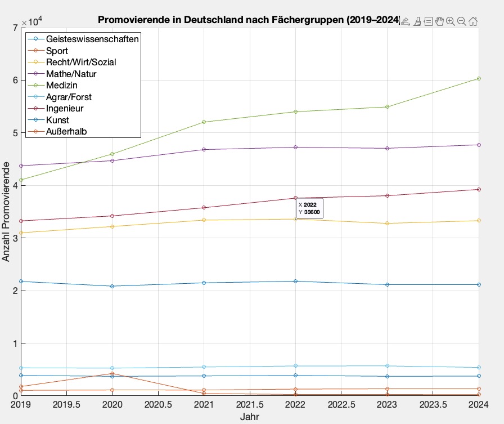This screenshot has width=504, height=424.
Task: Select the Kunst legend entry
Action: click(57, 120)
